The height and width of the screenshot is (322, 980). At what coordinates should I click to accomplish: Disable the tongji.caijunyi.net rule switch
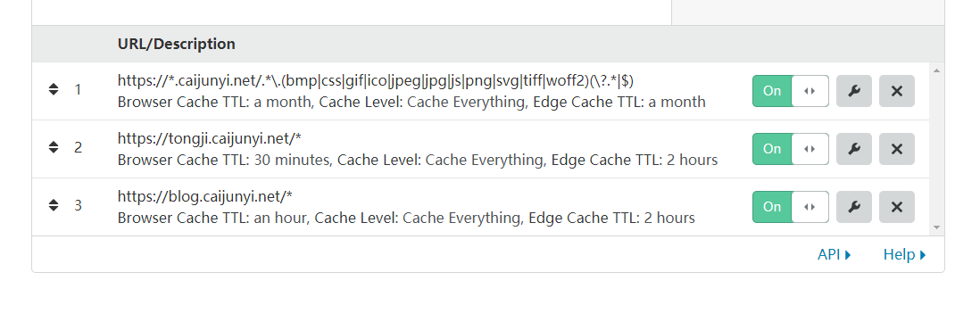point(791,149)
